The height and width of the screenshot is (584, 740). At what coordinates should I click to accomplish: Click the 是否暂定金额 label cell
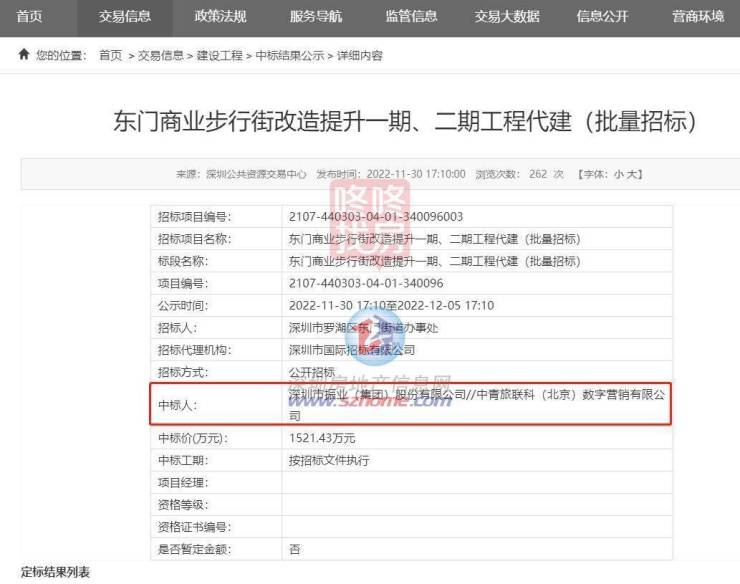tap(216, 549)
